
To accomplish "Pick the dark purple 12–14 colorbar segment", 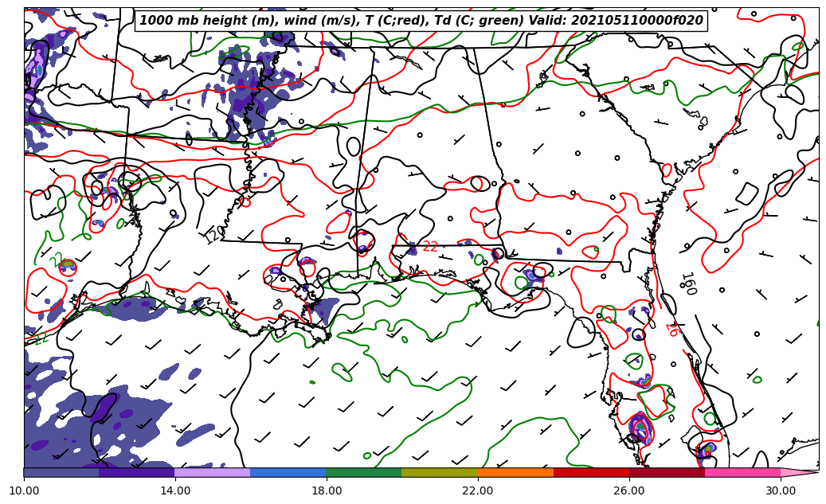I will click(137, 472).
